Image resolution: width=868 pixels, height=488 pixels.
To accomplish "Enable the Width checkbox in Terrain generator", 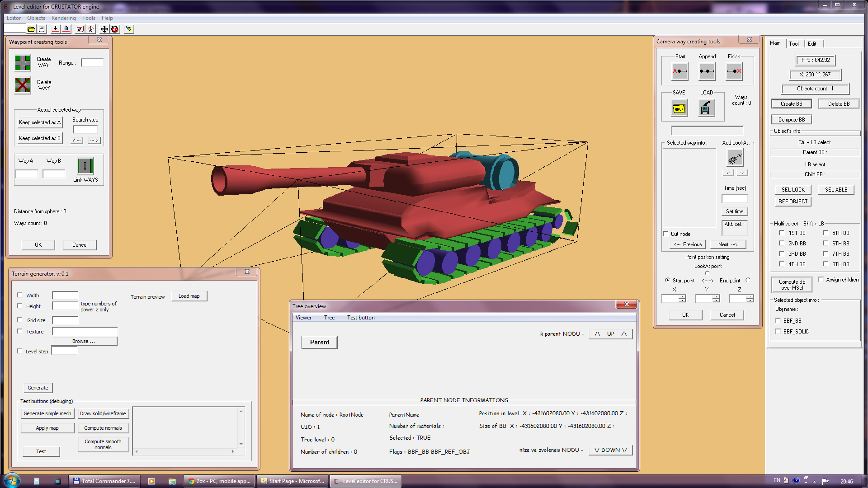I will pyautogui.click(x=19, y=295).
